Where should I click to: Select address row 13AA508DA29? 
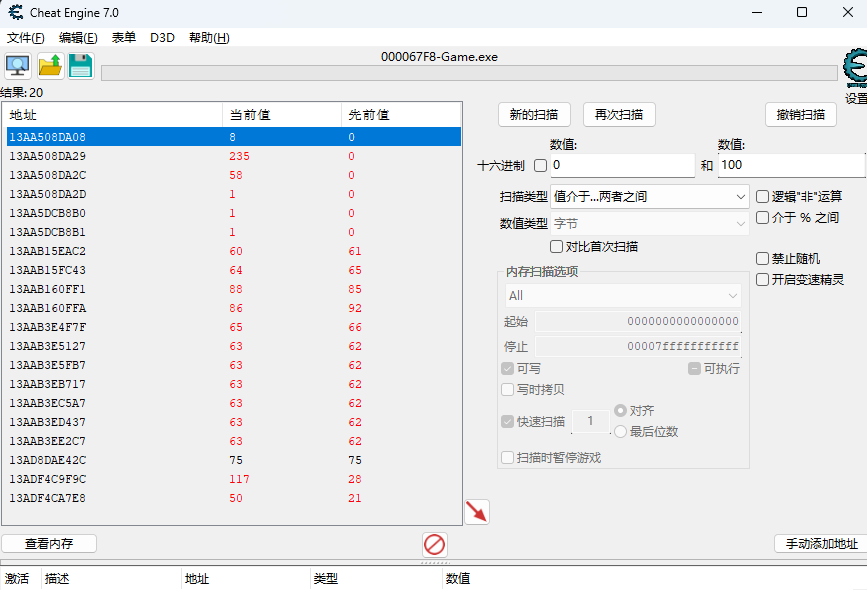click(234, 156)
